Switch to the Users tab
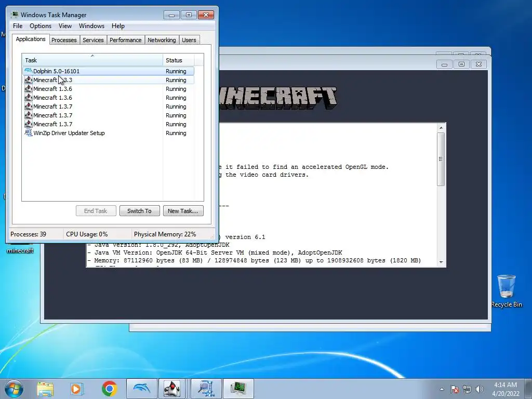This screenshot has height=399, width=532. [189, 40]
